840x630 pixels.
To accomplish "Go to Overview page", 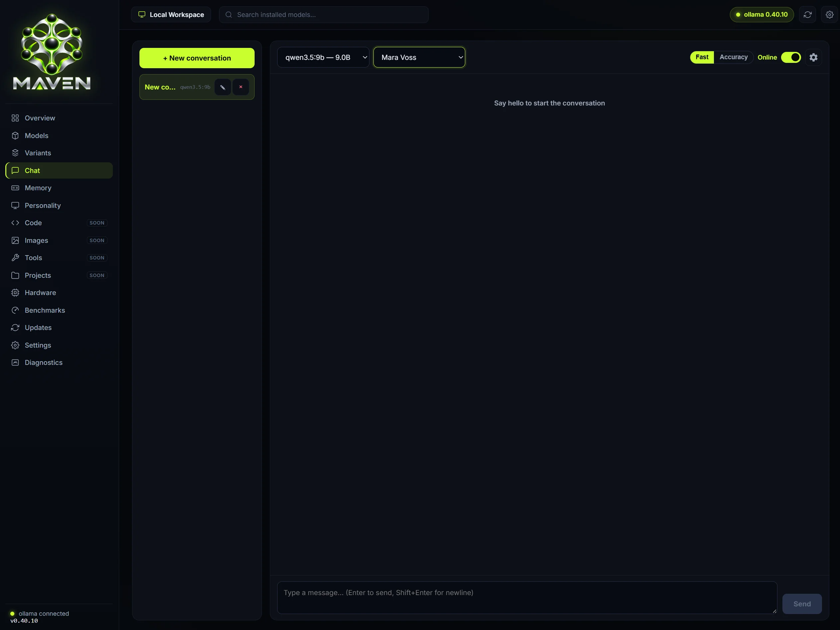I will click(x=59, y=118).
